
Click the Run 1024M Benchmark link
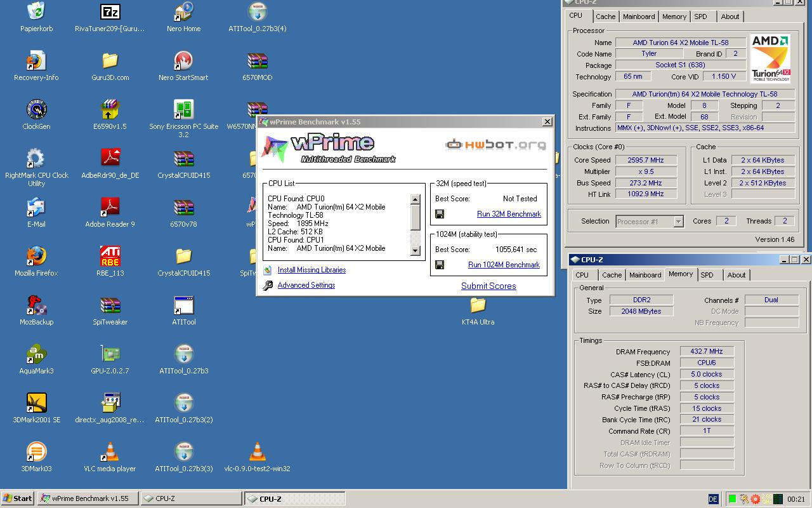pyautogui.click(x=504, y=265)
